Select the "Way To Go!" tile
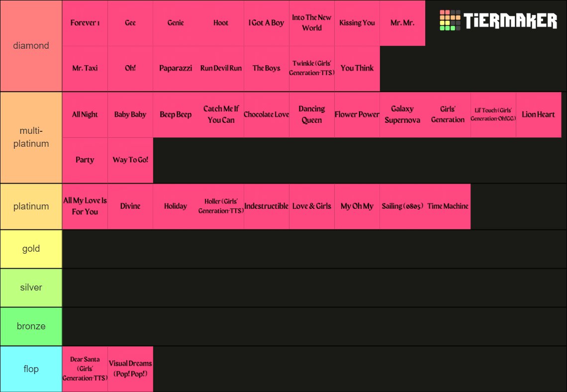567x392 pixels. pos(130,160)
